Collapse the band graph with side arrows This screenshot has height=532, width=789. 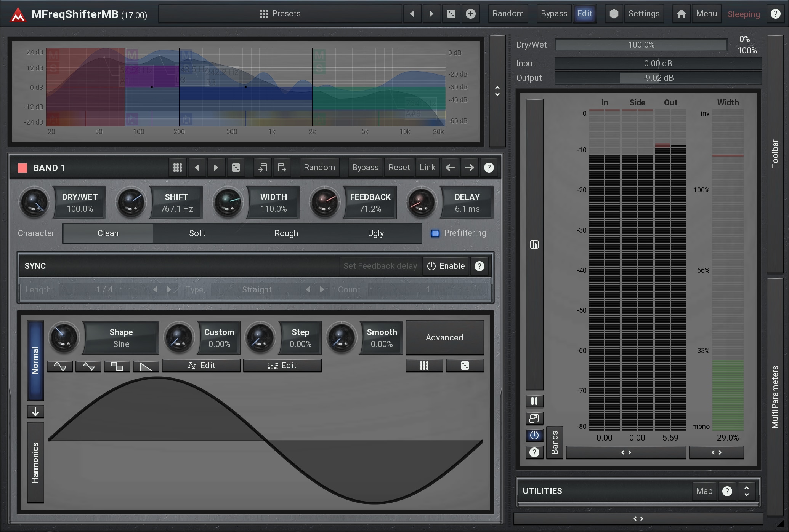pyautogui.click(x=497, y=91)
